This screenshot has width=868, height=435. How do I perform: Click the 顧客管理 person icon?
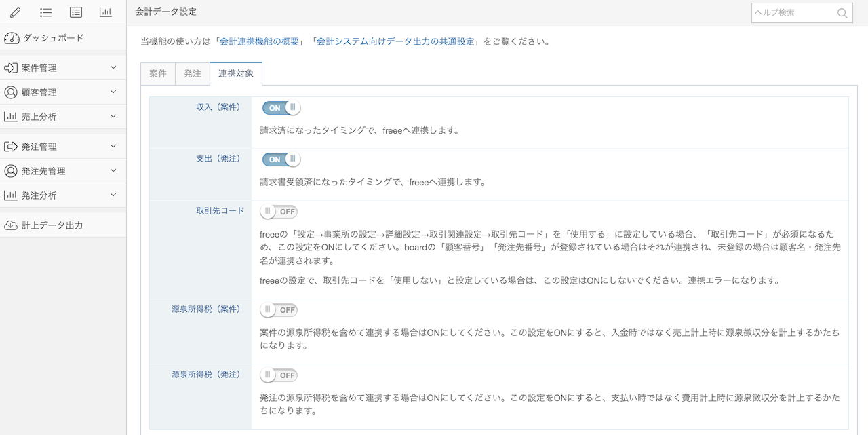pos(11,92)
